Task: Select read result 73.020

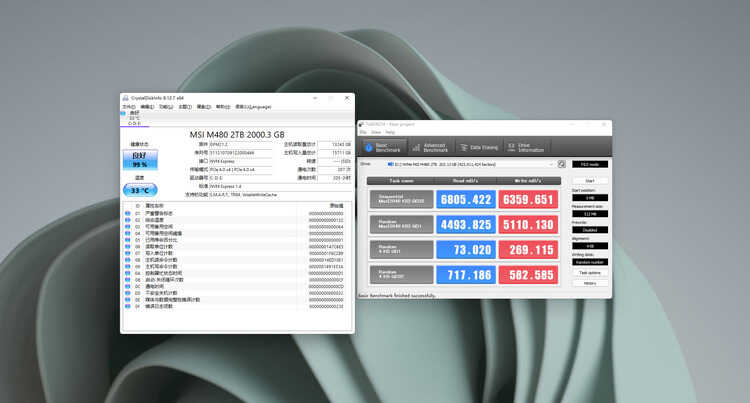Action: [466, 250]
